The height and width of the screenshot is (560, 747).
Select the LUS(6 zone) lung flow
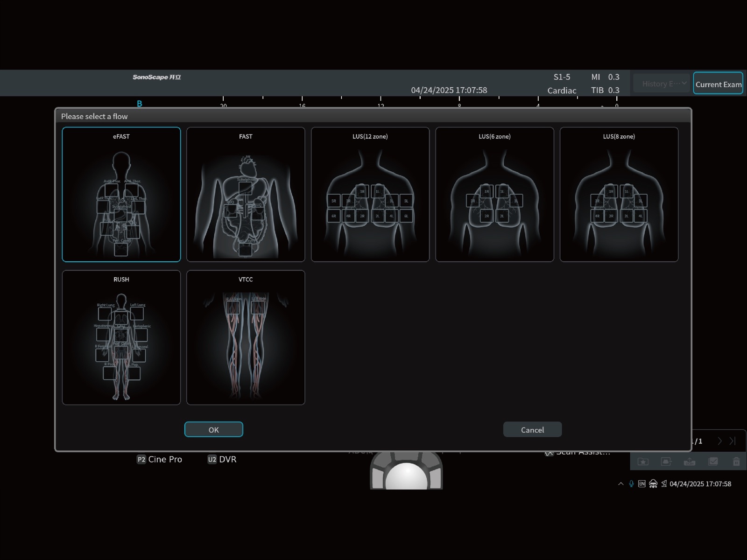click(494, 194)
